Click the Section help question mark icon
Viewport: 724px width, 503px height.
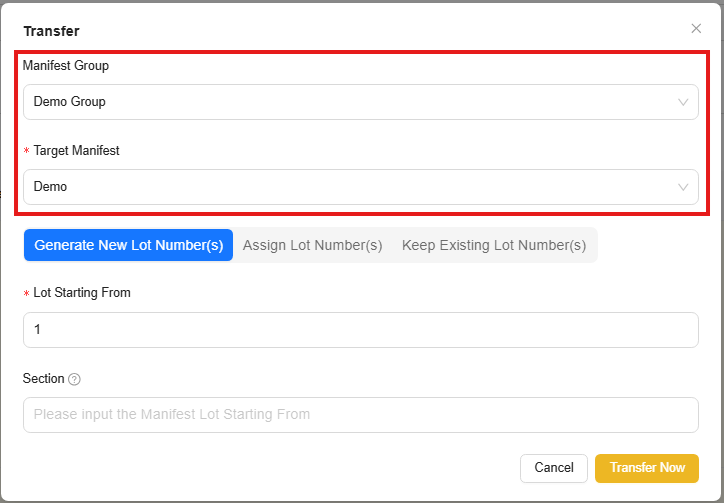click(75, 379)
